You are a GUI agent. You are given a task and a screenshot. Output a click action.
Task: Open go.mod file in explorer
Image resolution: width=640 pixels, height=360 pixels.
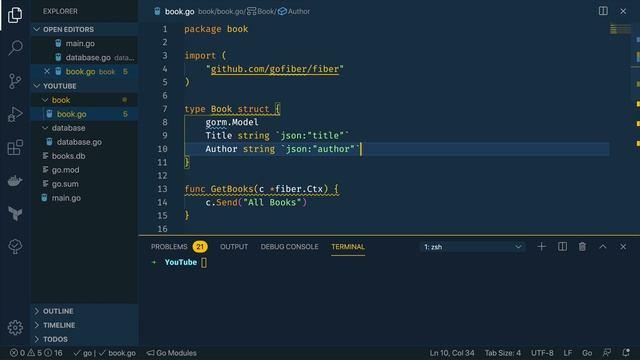click(84, 170)
